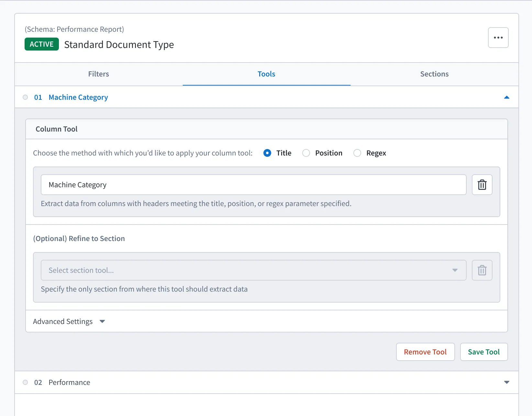Choose the Regex method radio button
Screen dimensions: 532x416
point(357,153)
